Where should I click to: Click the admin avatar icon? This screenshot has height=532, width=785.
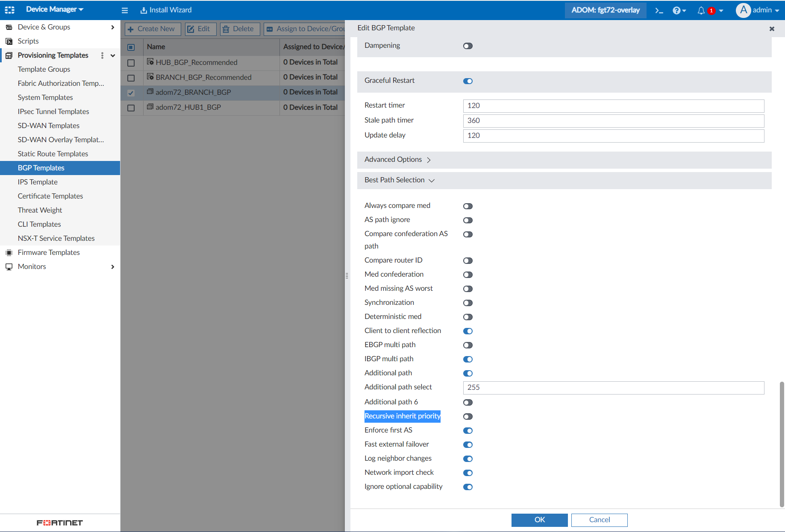[x=743, y=10]
